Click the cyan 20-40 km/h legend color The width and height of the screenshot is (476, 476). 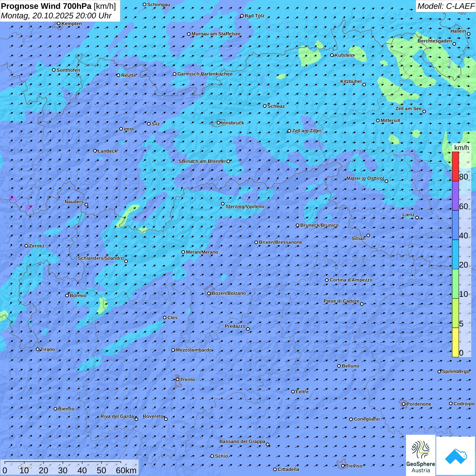[x=455, y=255]
